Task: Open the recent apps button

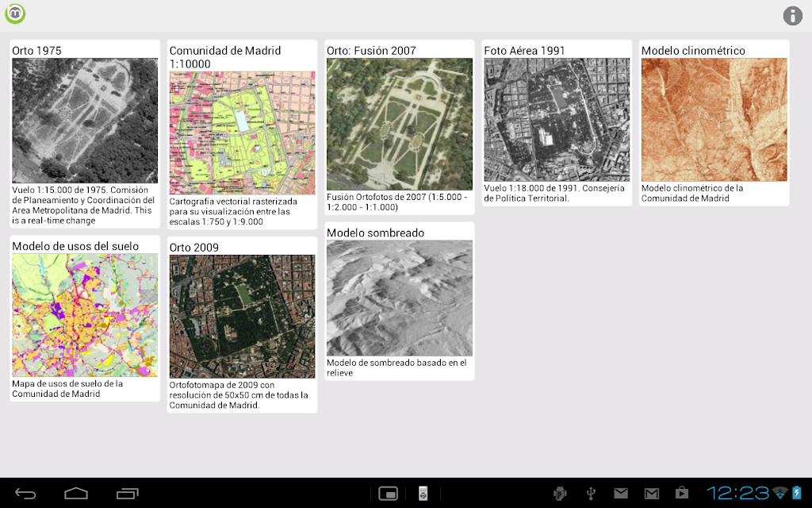Action: 127,494
